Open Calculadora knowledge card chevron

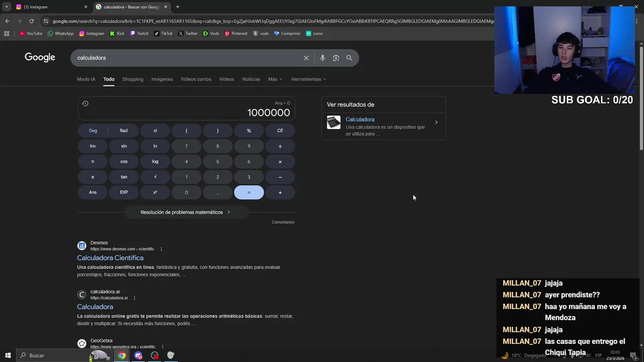(436, 122)
